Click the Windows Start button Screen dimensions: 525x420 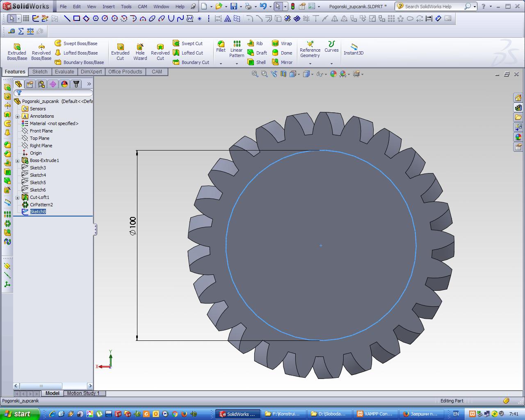[x=20, y=414]
